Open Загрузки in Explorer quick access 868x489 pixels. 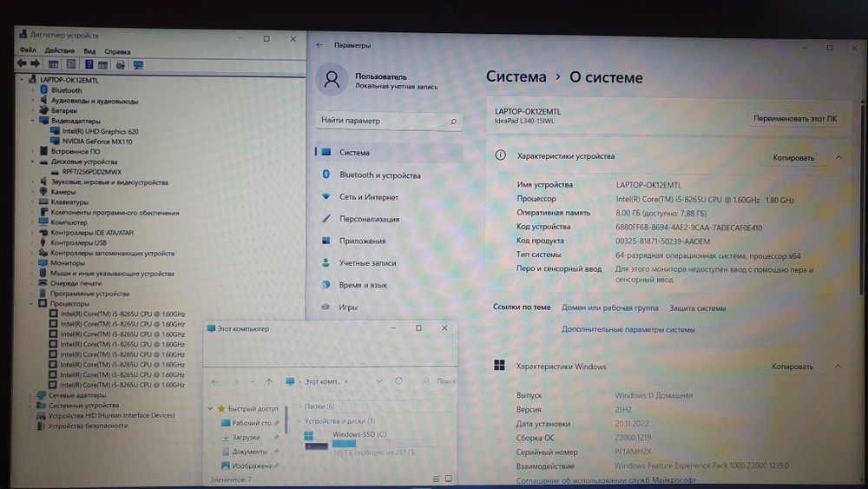[x=246, y=438]
